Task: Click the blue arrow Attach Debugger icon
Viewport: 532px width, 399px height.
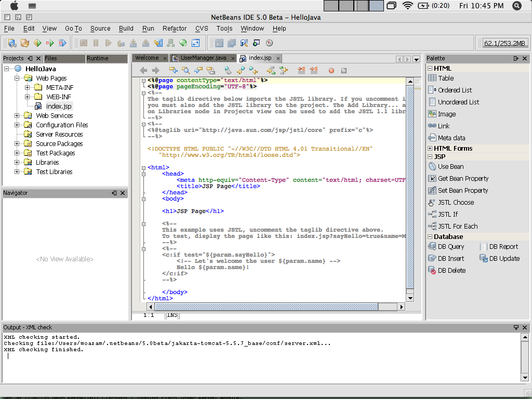Action: [62, 43]
